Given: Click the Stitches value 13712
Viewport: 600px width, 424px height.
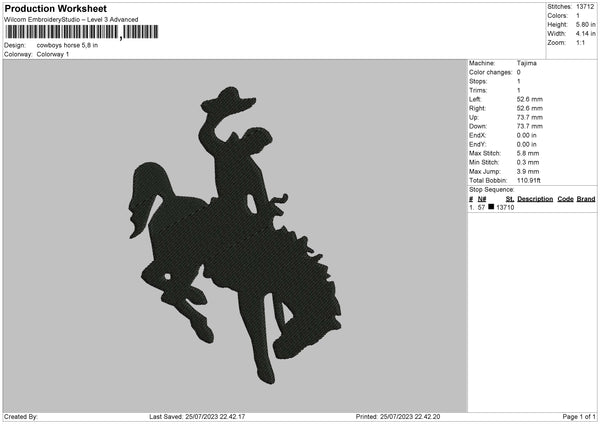Looking at the screenshot, I should [585, 7].
